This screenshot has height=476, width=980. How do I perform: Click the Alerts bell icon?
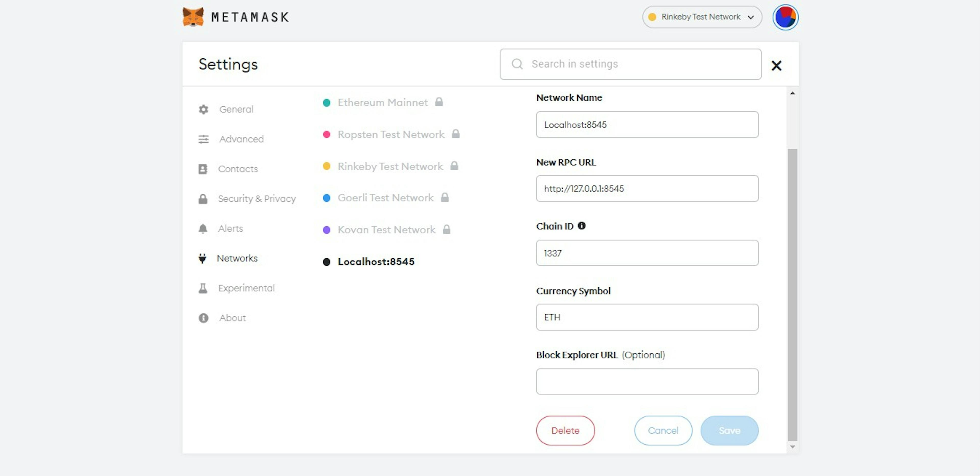point(203,228)
